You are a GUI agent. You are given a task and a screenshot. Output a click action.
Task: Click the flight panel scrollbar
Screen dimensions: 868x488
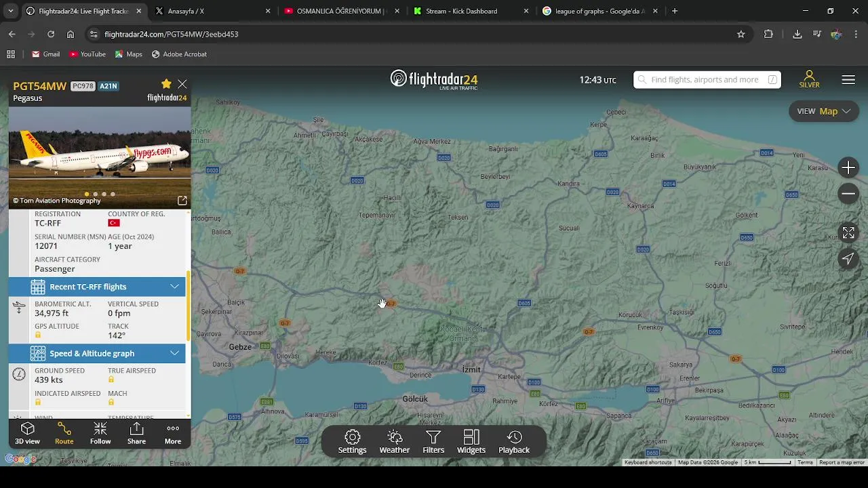189,305
